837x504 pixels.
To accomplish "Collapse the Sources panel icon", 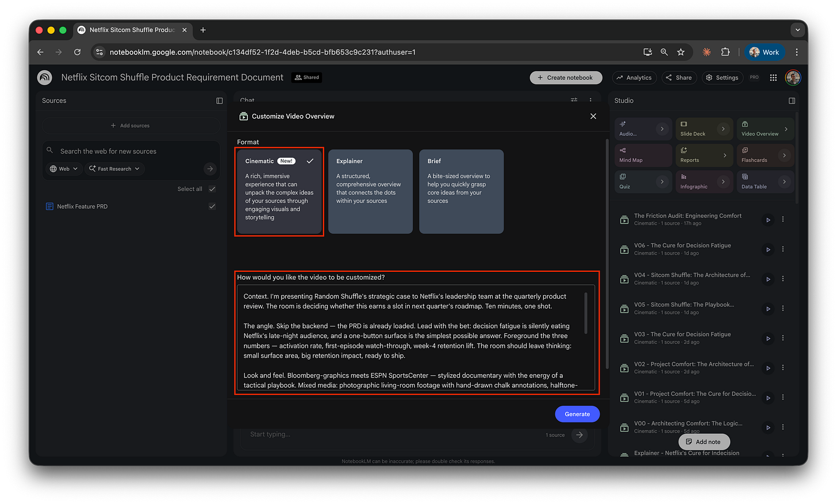I will 219,101.
